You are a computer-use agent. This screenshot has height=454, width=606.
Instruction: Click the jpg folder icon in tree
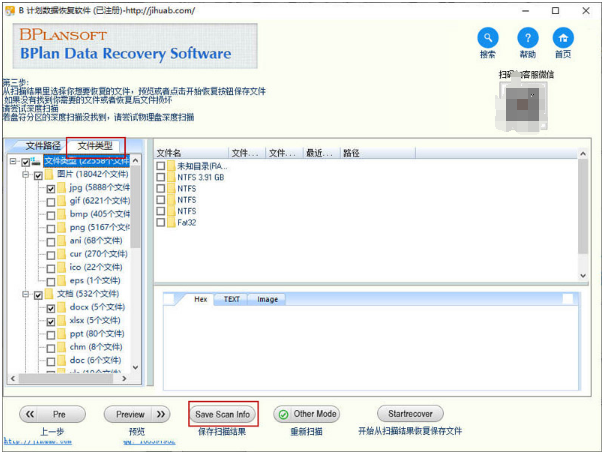pyautogui.click(x=62, y=189)
